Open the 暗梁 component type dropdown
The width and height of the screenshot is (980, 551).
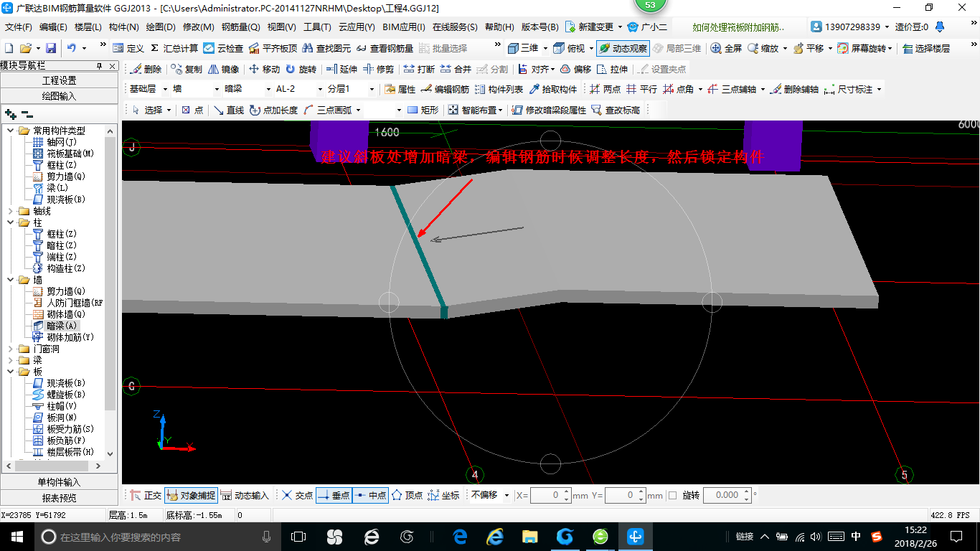pos(268,89)
